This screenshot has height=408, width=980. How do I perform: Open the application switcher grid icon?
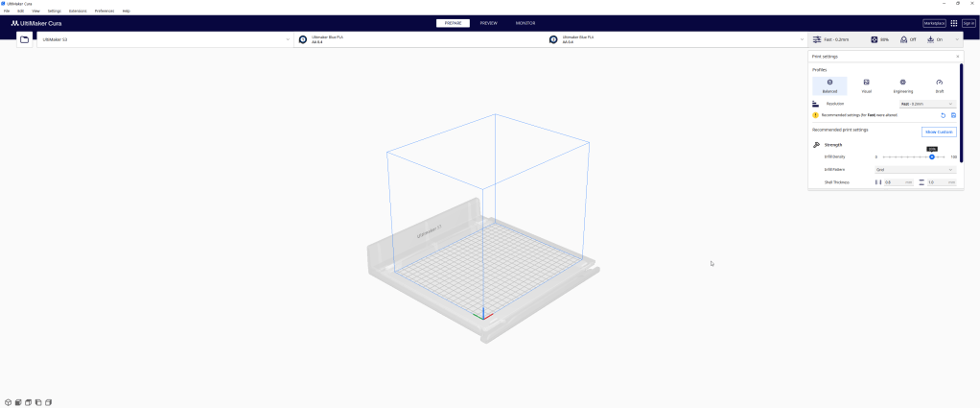pyautogui.click(x=954, y=23)
